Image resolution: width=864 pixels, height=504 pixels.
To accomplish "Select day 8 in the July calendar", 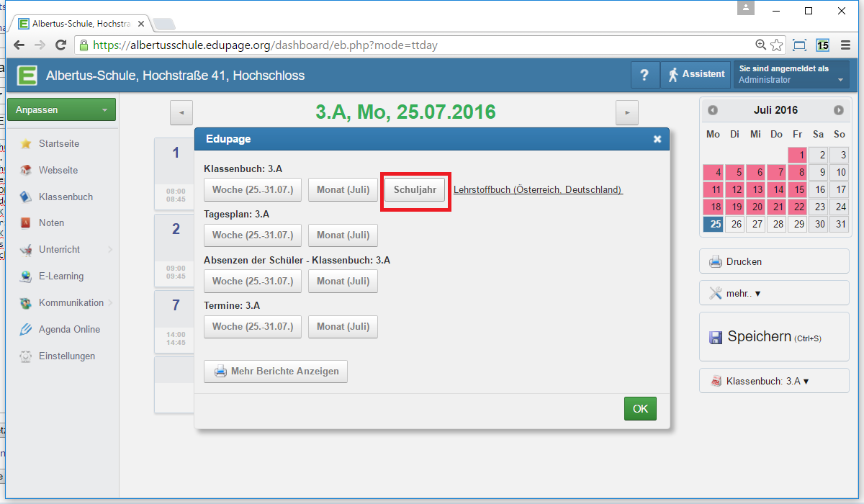I will pyautogui.click(x=797, y=172).
